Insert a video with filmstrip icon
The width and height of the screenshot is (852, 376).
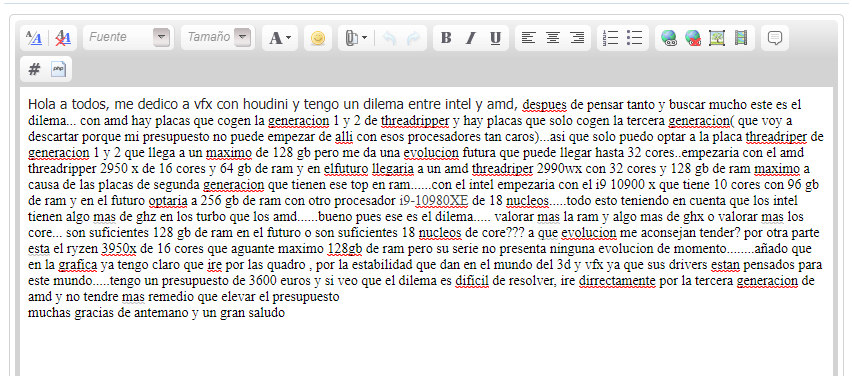(741, 37)
